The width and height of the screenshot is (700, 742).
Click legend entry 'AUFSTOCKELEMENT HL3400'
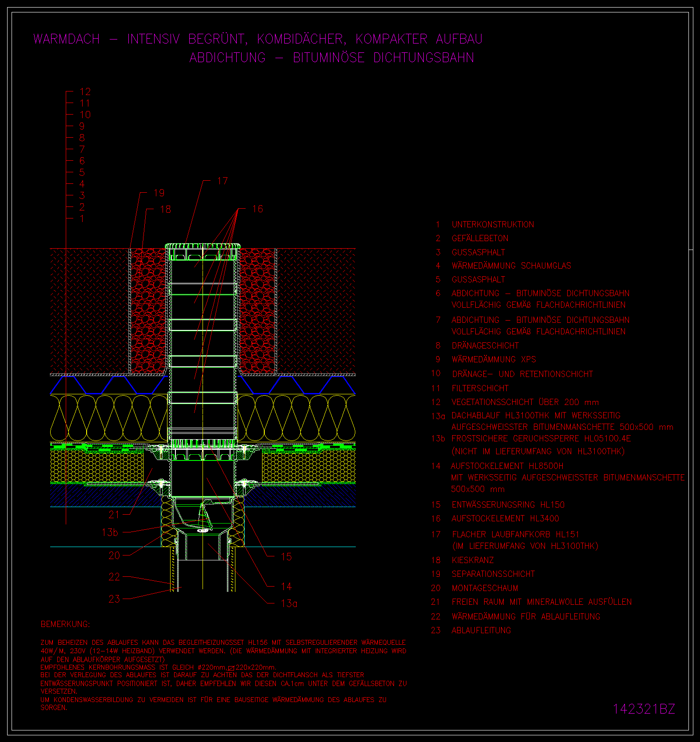[x=505, y=518]
